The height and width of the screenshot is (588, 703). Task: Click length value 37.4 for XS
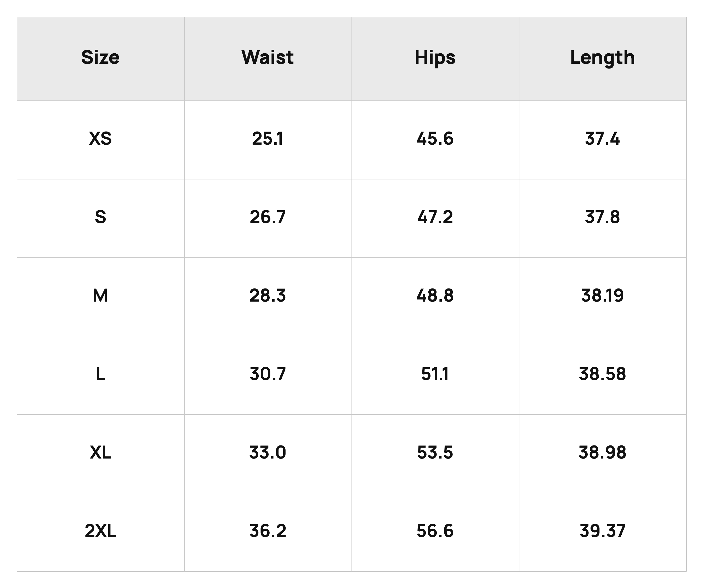point(602,138)
